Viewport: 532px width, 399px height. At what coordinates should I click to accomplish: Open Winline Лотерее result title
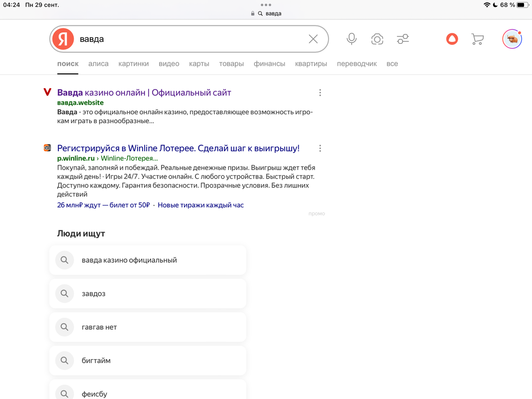178,148
